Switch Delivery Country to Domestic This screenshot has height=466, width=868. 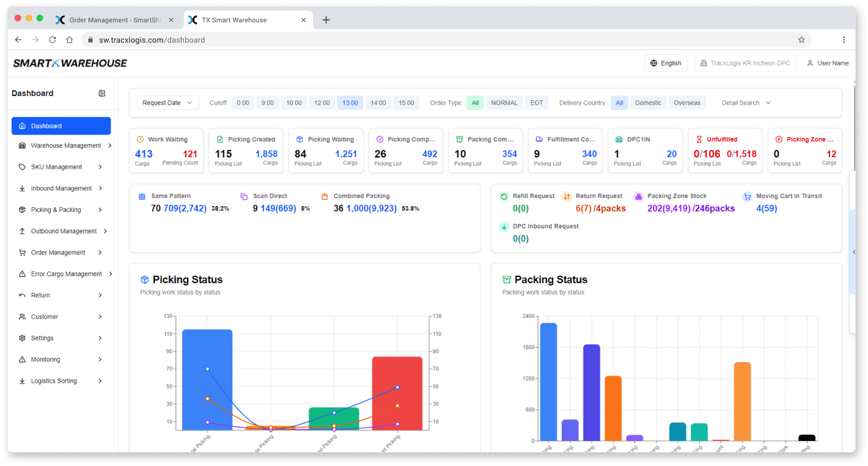[648, 103]
